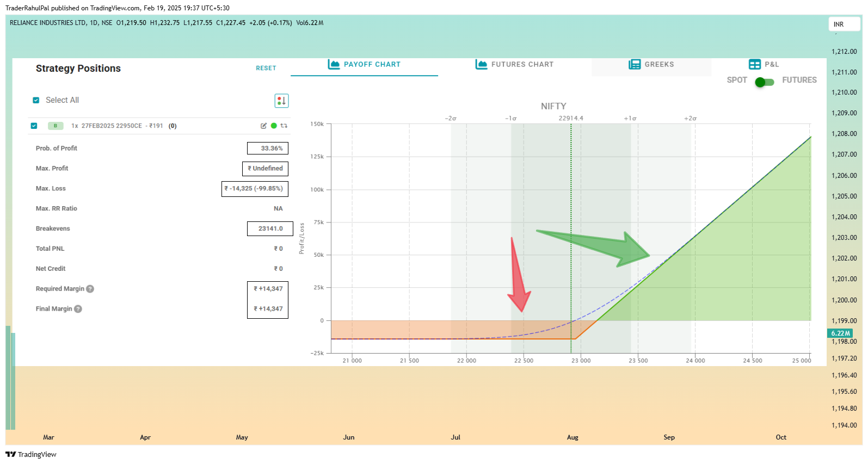The width and height of the screenshot is (868, 464).
Task: Click the RESET link
Action: click(266, 68)
